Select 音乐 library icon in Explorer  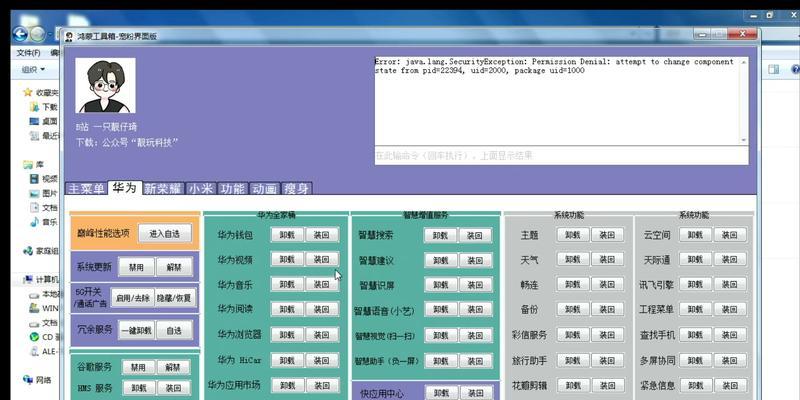[x=35, y=222]
